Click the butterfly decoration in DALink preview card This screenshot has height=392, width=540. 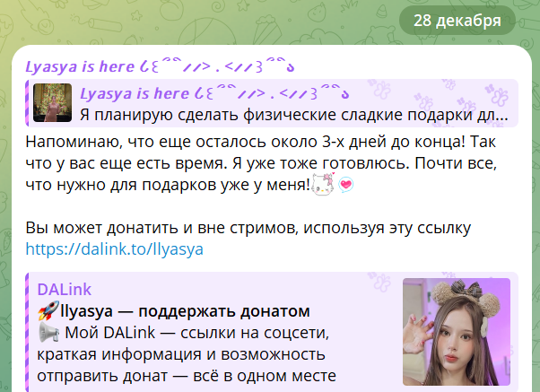tap(380, 281)
